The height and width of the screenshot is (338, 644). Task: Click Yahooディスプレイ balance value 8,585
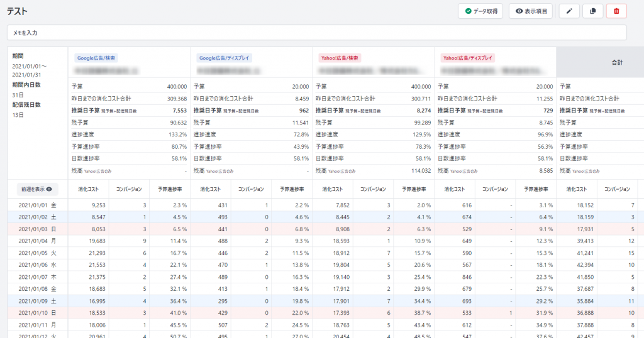(x=546, y=171)
